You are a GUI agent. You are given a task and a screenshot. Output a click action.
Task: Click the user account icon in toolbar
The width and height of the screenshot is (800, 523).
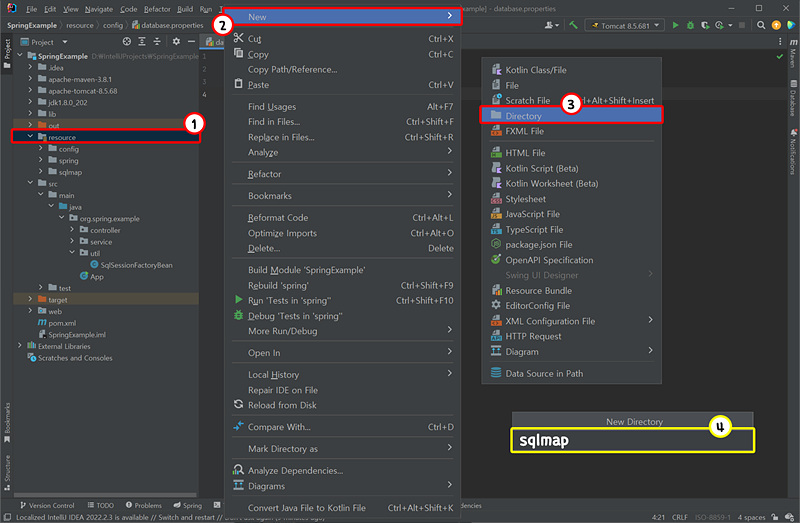552,25
